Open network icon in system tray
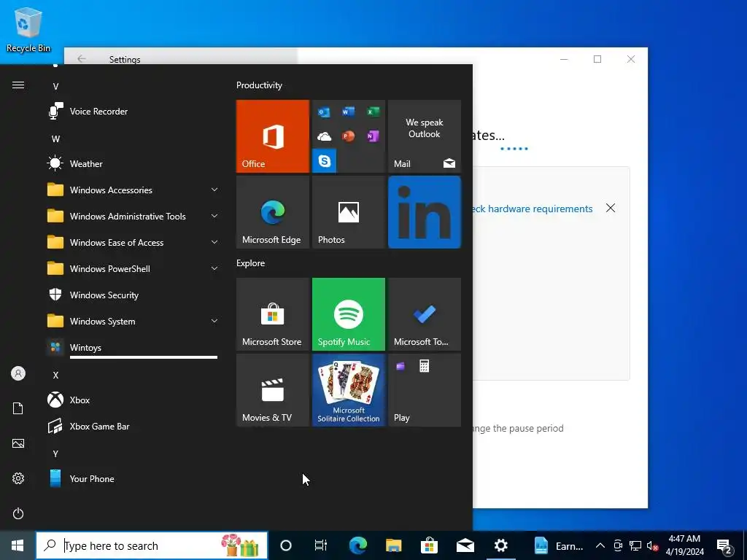 [x=635, y=545]
